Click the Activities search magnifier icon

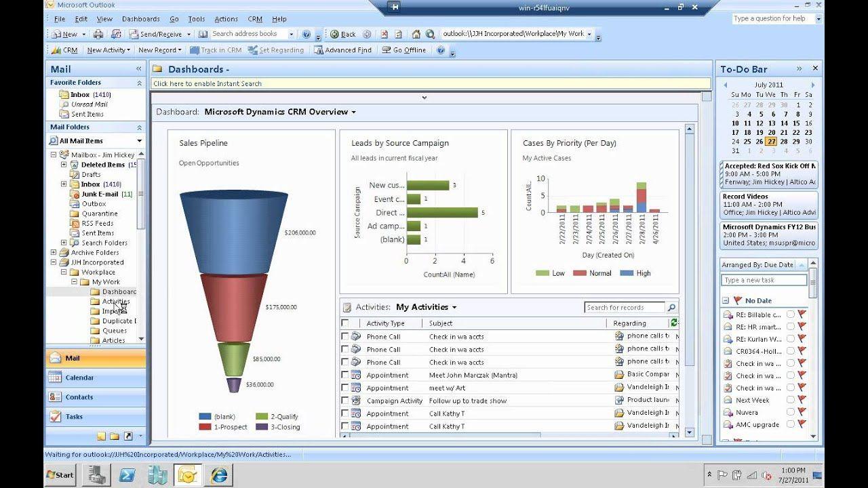tap(671, 307)
